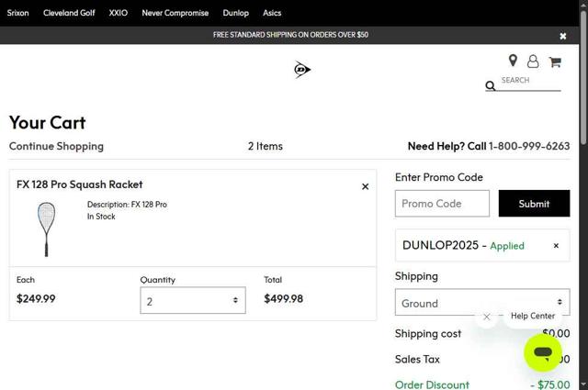Open the shopping cart icon
The width and height of the screenshot is (588, 390).
tap(555, 61)
